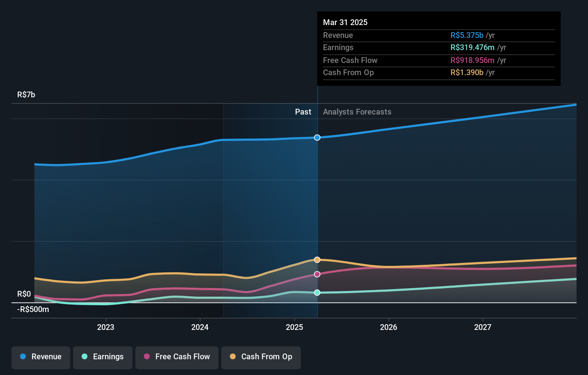The height and width of the screenshot is (375, 588).
Task: Click the 2024 x-axis label
Action: (200, 327)
